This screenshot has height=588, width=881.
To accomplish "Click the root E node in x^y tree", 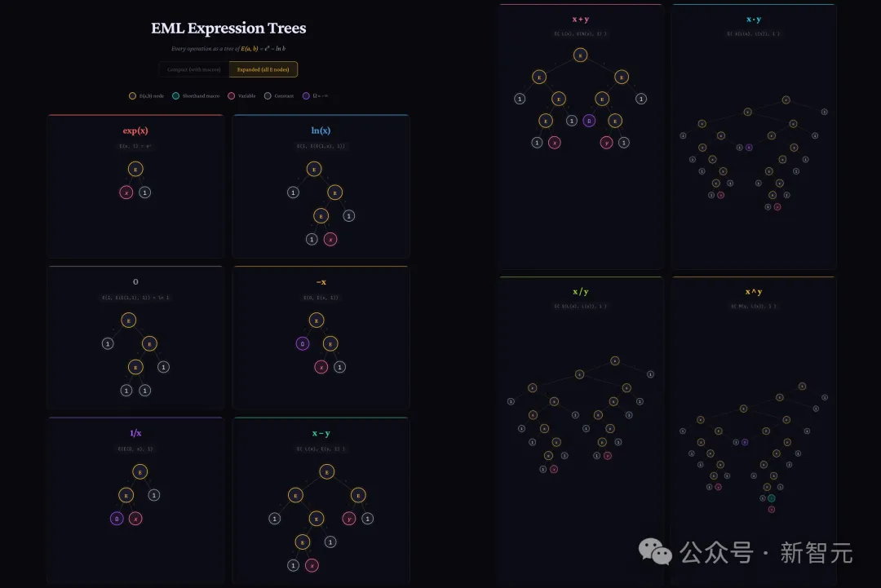I will click(x=802, y=386).
